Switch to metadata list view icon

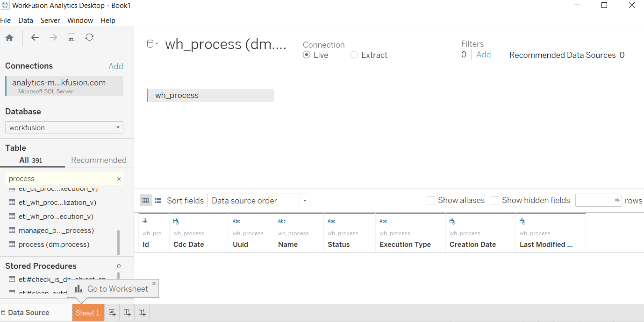coord(158,201)
